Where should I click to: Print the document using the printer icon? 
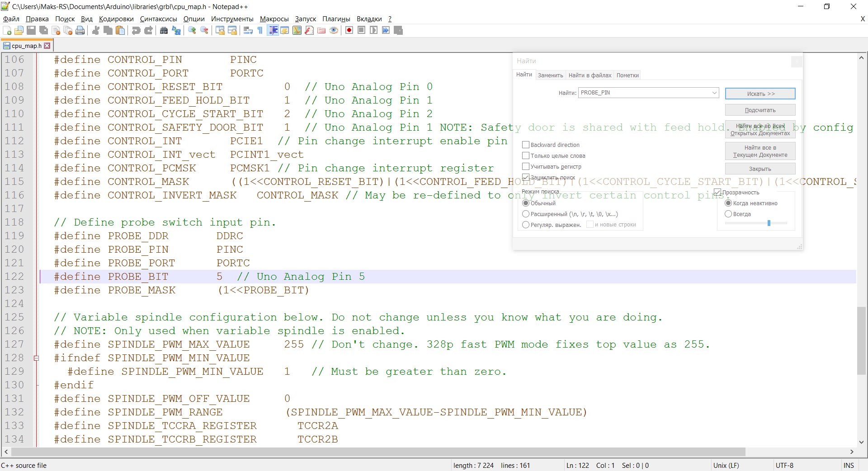[80, 30]
